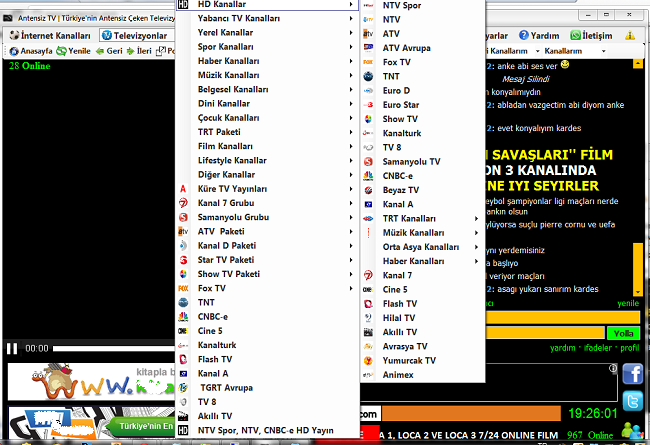Click the Show TV logo in right submenu
650x445 pixels.
click(368, 119)
